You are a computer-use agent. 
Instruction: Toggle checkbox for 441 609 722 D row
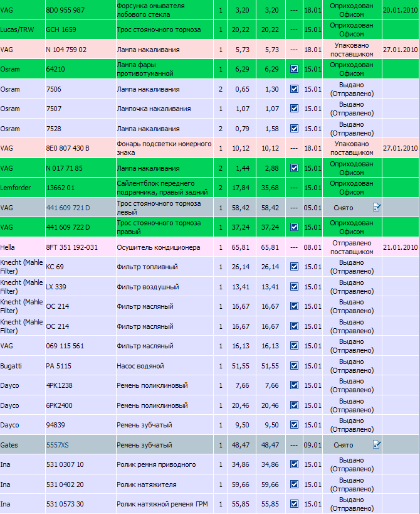point(294,227)
